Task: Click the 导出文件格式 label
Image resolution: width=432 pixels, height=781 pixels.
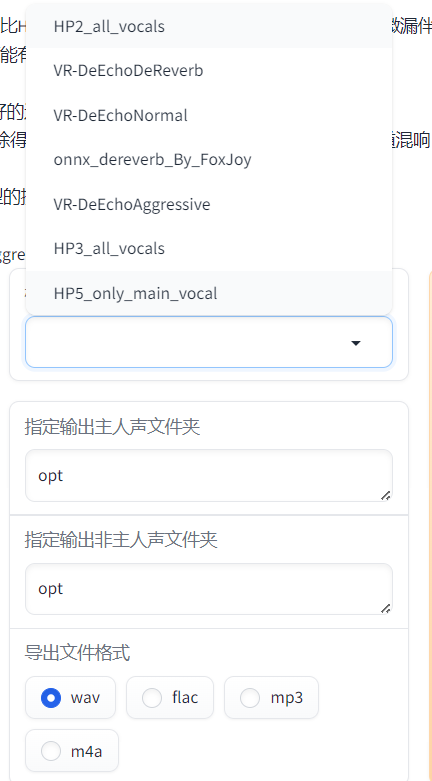Action: (77, 652)
